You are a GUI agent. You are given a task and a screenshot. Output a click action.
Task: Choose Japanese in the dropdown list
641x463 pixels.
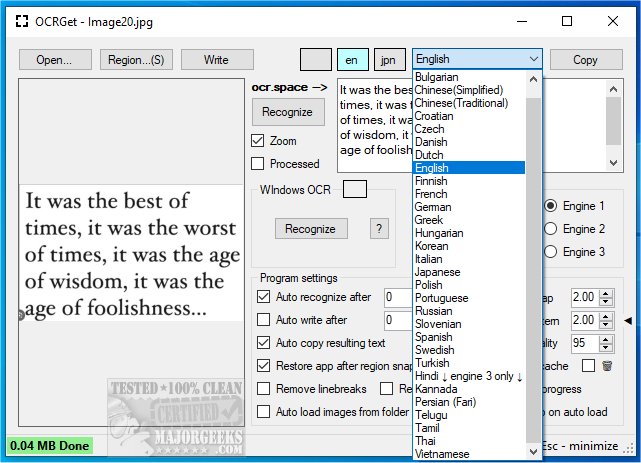469,272
